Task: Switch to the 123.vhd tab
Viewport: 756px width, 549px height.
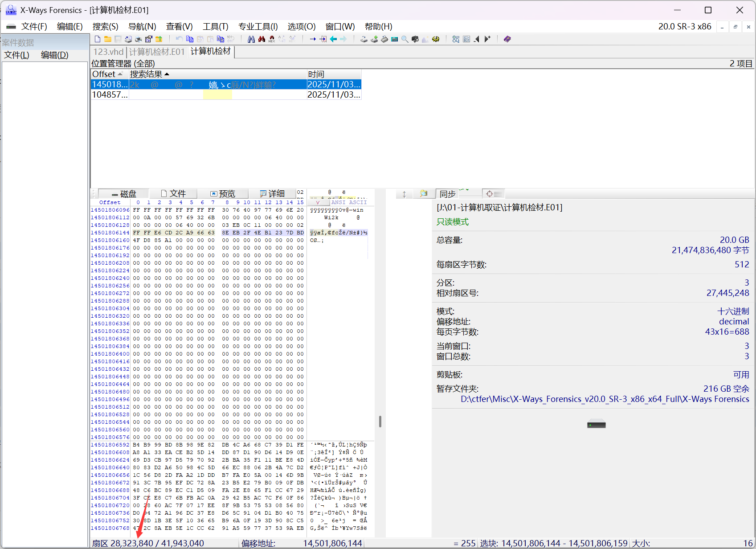Action: pyautogui.click(x=109, y=52)
